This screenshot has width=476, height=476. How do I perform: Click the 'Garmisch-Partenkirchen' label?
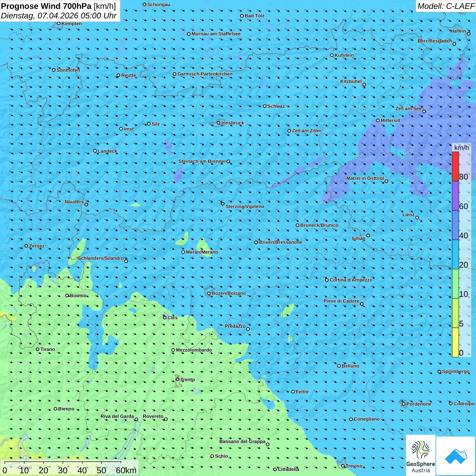point(205,74)
